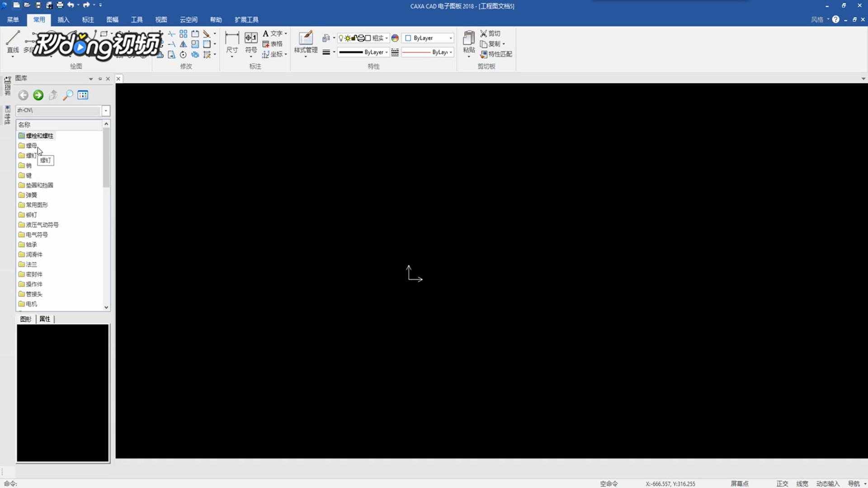Viewport: 868px width, 488px height.
Task: Click the green forward arrow in library panel
Action: (38, 95)
